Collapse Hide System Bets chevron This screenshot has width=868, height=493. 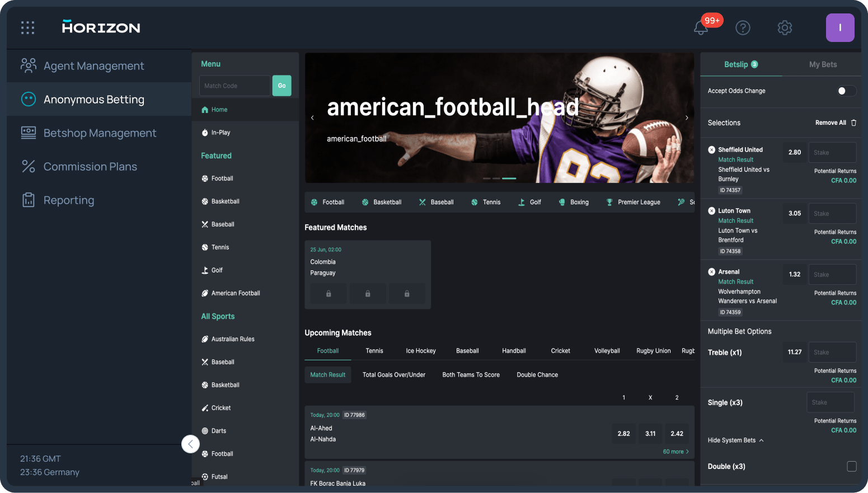coord(762,440)
